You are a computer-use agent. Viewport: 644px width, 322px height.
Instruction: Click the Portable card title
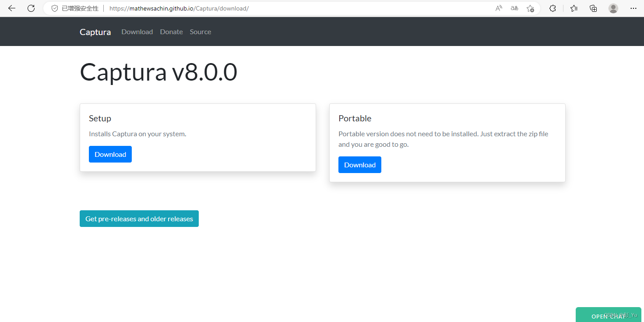tap(355, 118)
